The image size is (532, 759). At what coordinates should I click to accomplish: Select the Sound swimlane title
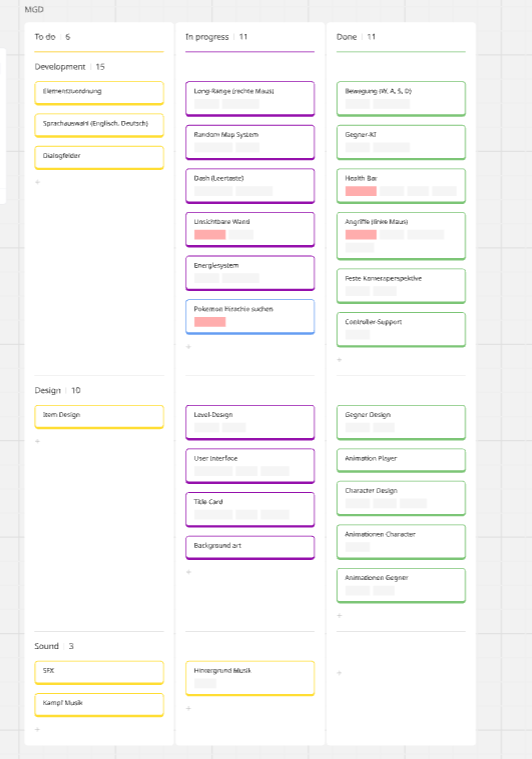point(46,646)
